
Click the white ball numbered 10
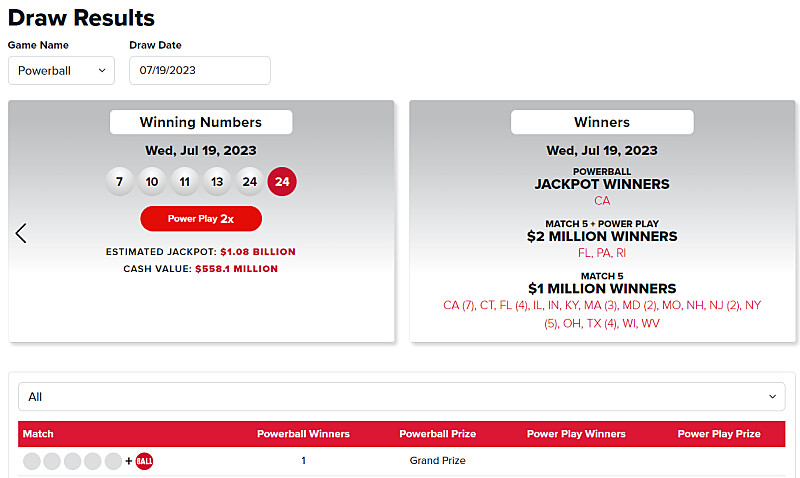[x=152, y=182]
